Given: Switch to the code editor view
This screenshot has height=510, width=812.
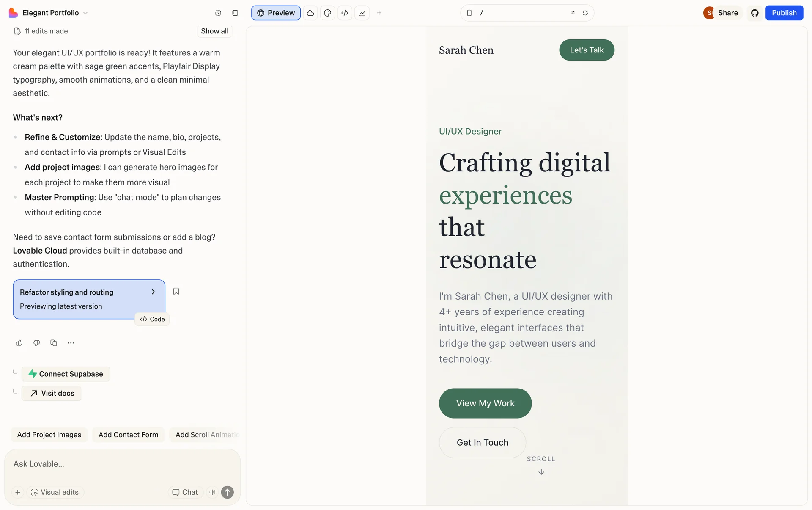Looking at the screenshot, I should click(345, 13).
